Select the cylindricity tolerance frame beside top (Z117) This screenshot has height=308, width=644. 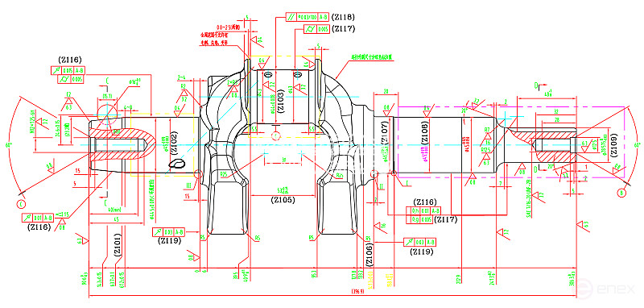(316, 29)
